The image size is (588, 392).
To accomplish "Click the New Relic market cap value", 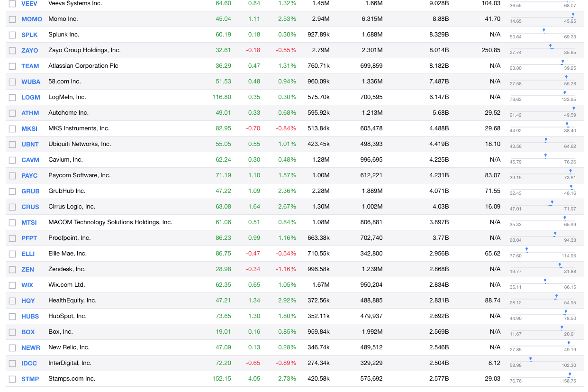I will point(439,347).
